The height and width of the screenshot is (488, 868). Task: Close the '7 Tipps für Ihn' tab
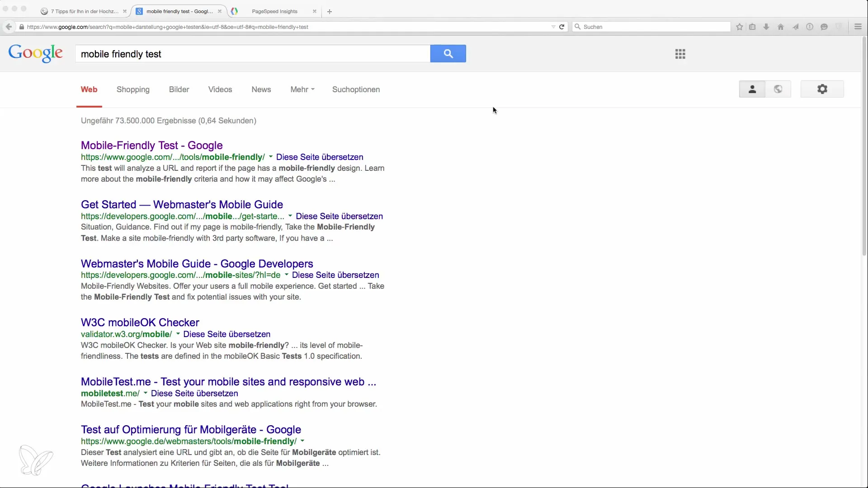pyautogui.click(x=125, y=12)
